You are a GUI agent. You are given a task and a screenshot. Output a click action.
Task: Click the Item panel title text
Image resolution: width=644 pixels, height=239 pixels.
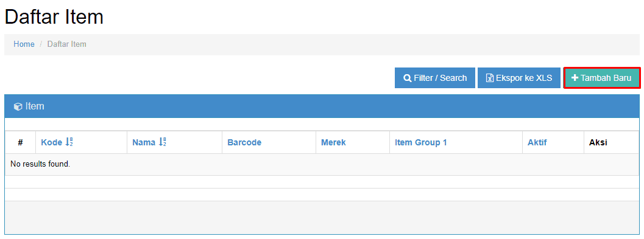point(35,106)
